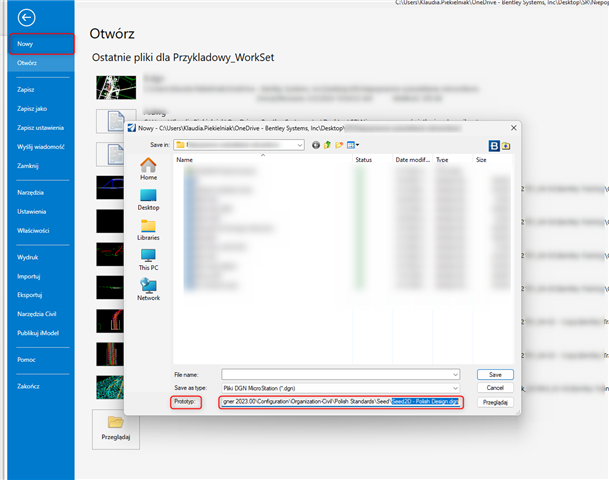The image size is (609, 480).
Task: Choose 'Zapisz jako' in the sidebar
Action: coord(32,109)
